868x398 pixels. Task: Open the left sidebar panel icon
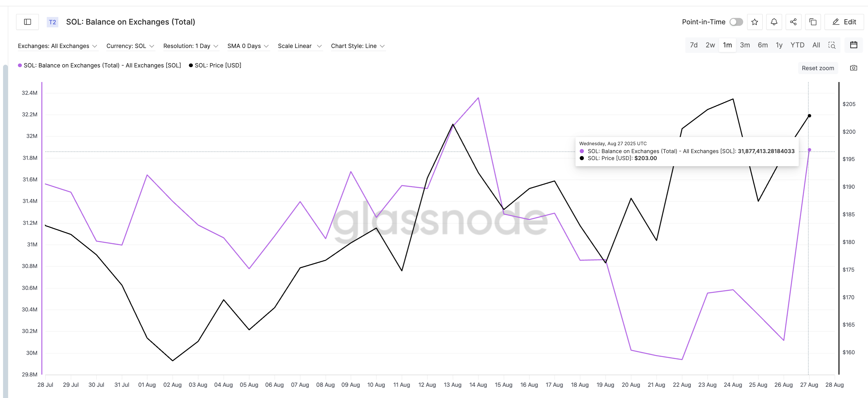click(x=27, y=22)
